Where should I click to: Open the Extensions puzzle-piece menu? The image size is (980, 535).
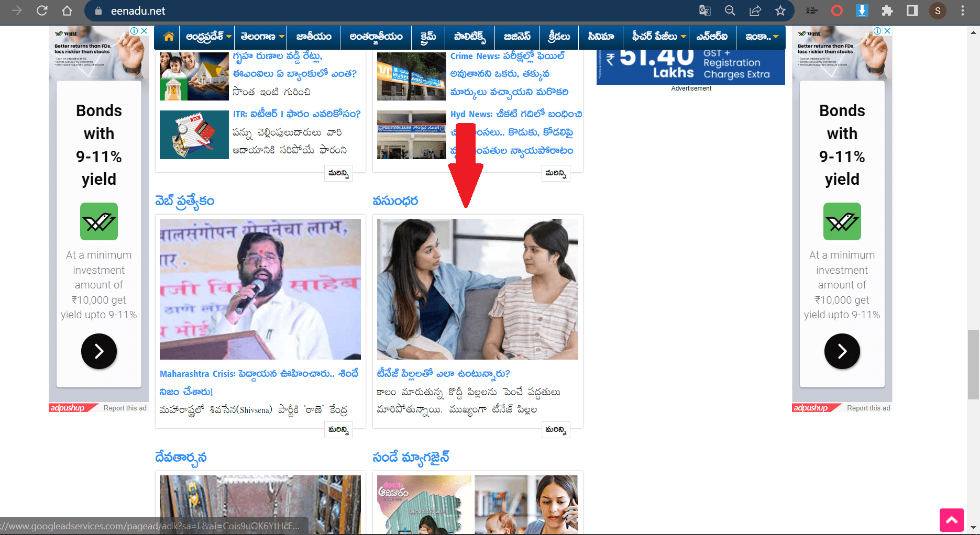click(887, 10)
